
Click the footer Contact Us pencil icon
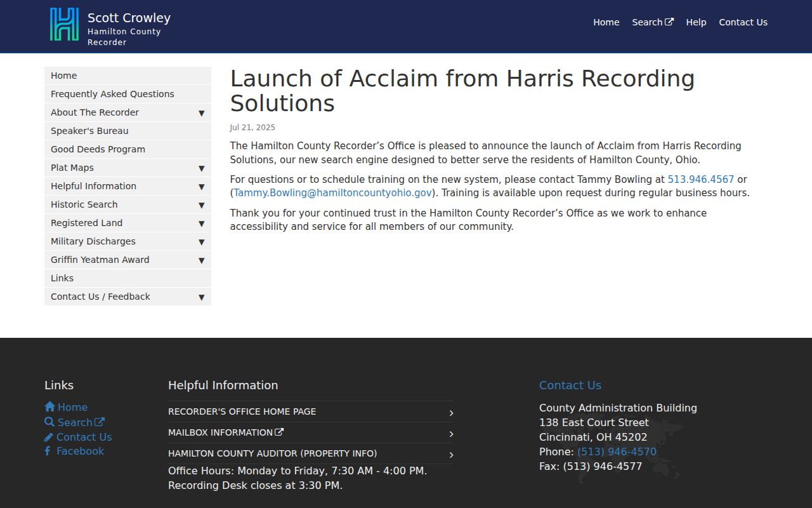49,437
